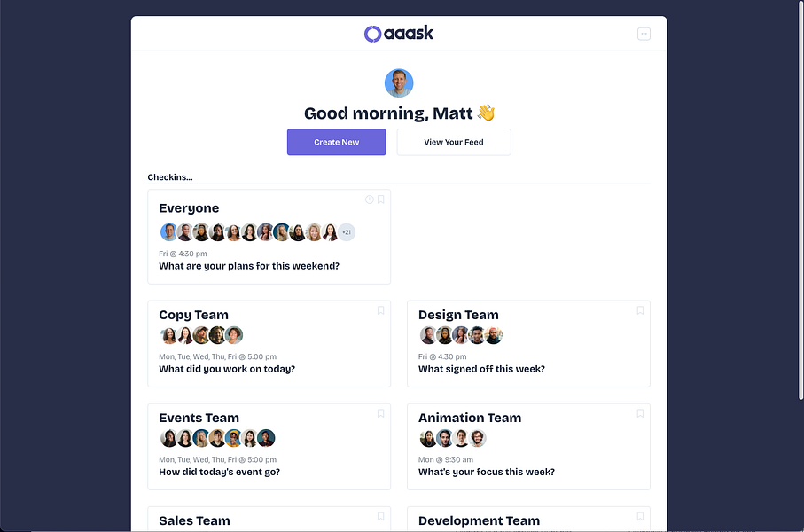
Task: Open the three-dots menu in header
Action: (x=644, y=34)
